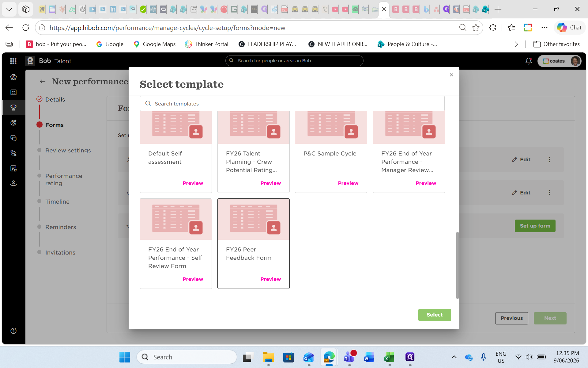The image size is (588, 368).
Task: Open a new browser tab
Action: [x=498, y=9]
